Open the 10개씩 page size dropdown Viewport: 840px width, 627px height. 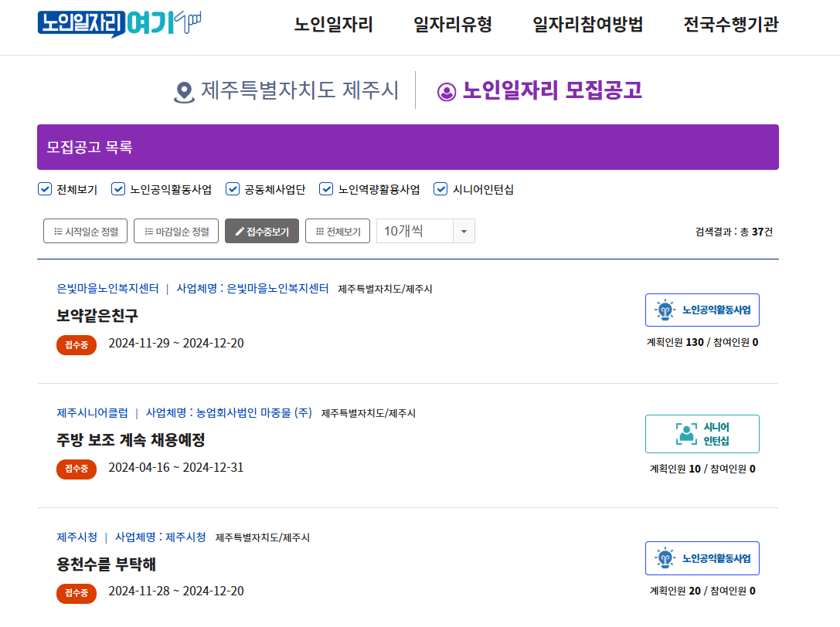[x=464, y=230]
